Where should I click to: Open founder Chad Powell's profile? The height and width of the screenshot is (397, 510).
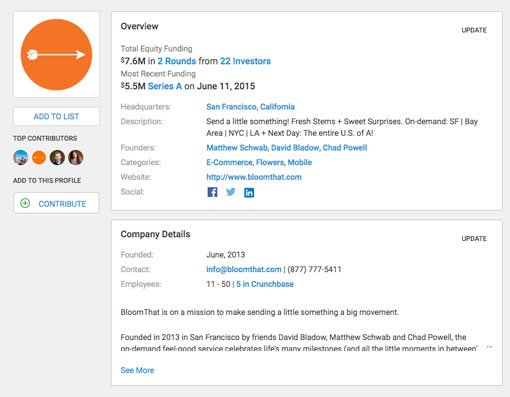click(x=345, y=148)
